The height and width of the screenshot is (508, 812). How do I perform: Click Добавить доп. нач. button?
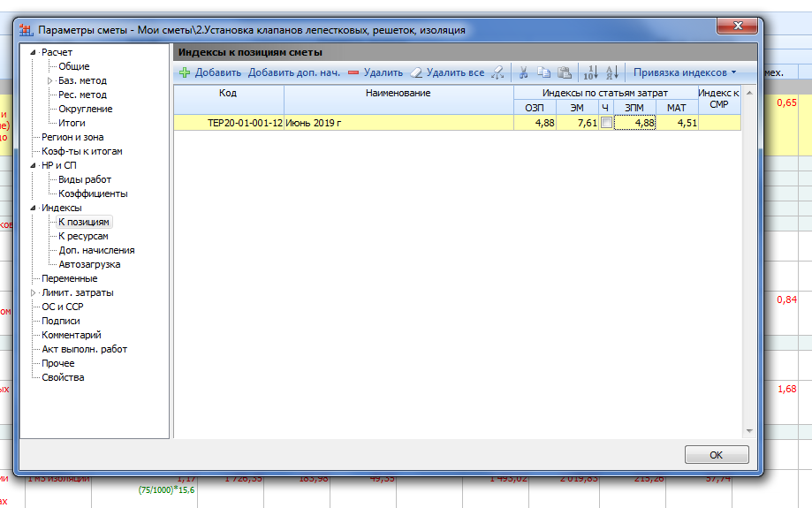pos(293,72)
